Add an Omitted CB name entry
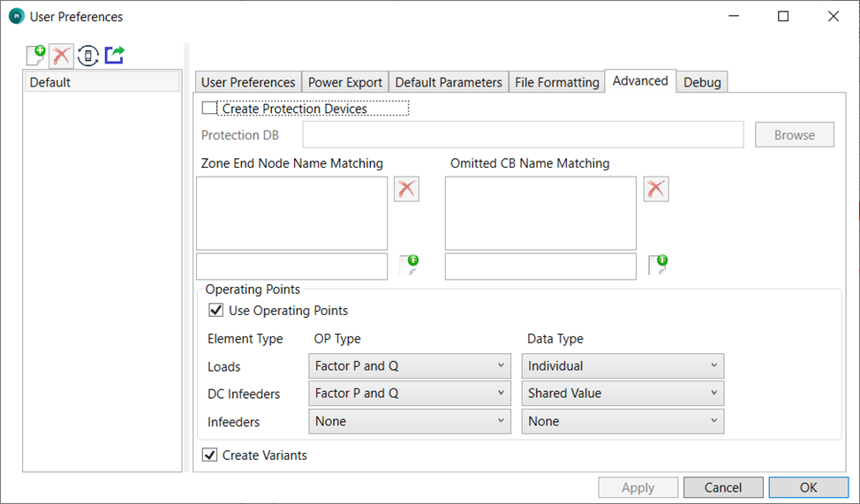The image size is (860, 504). (658, 265)
